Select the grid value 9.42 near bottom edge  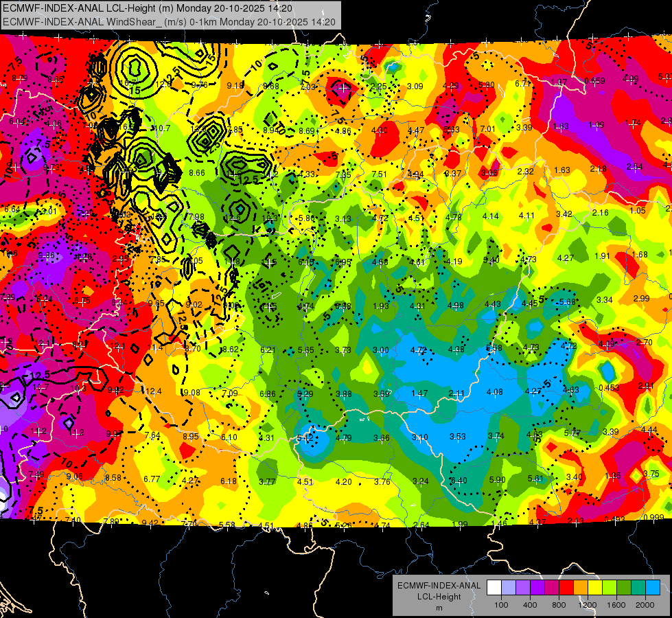pos(150,523)
